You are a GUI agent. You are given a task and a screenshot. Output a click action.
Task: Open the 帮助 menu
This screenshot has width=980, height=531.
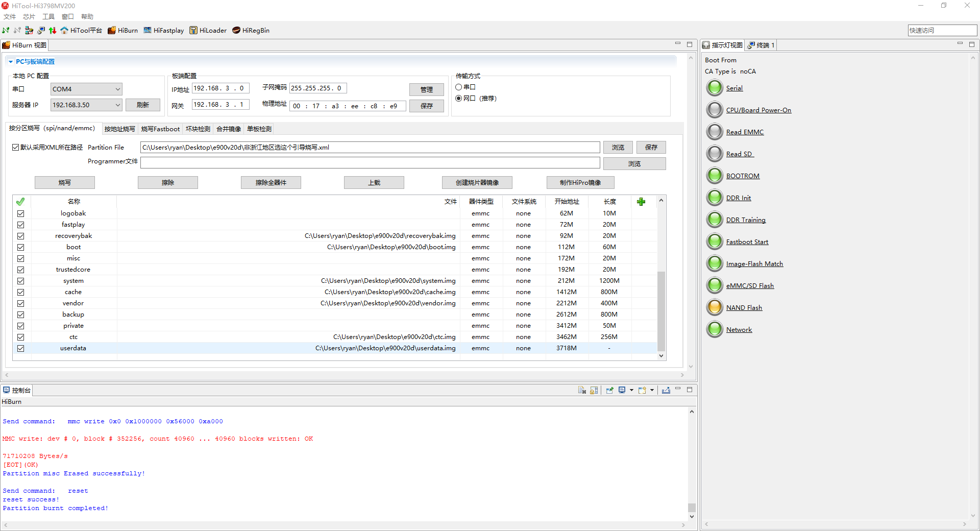(87, 17)
